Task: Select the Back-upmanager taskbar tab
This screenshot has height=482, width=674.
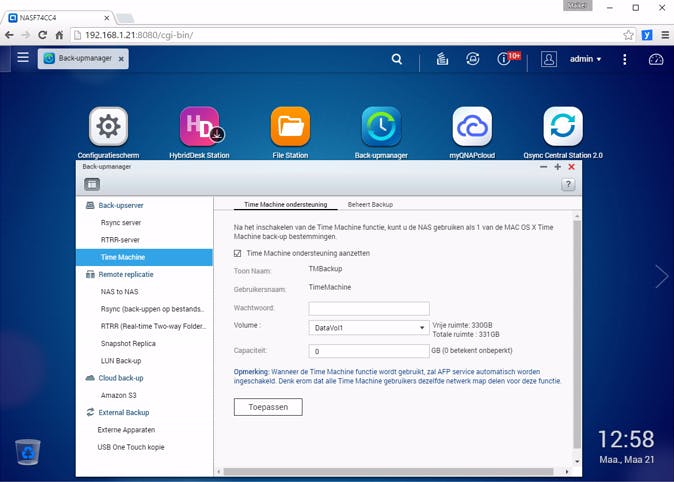Action: (81, 58)
